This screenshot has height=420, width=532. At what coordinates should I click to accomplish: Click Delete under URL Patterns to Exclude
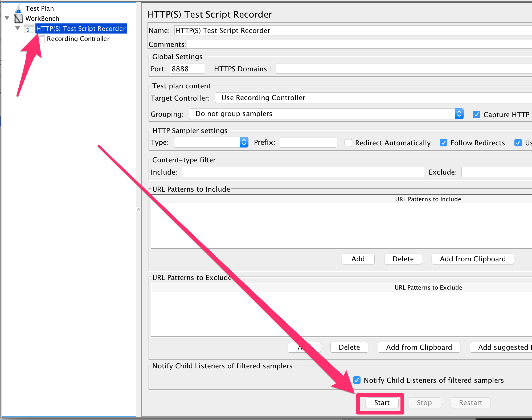pos(349,347)
